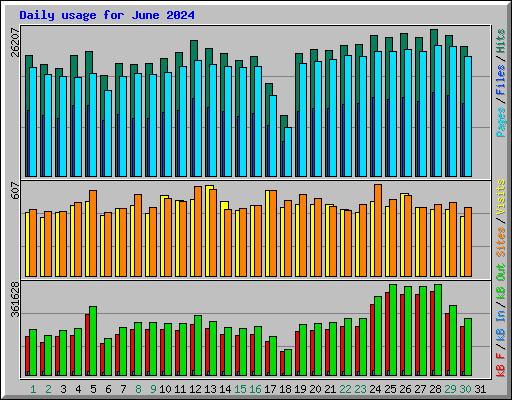Image resolution: width=512 pixels, height=400 pixels.
Task: Click the 26207 hits axis value
Action: (15, 42)
